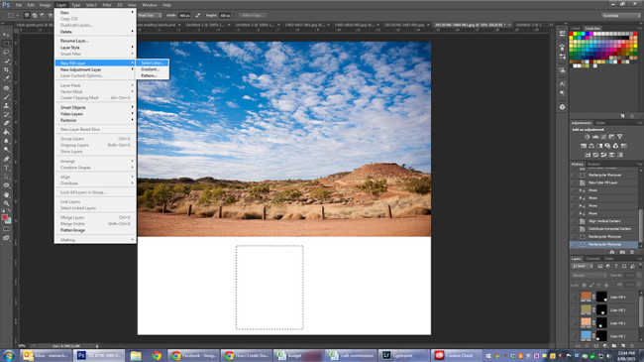Image resolution: width=644 pixels, height=362 pixels.
Task: Click the marquee Width input field
Action: (184, 15)
